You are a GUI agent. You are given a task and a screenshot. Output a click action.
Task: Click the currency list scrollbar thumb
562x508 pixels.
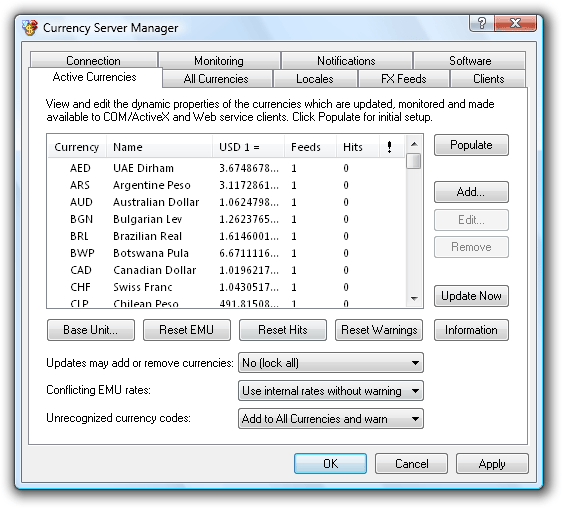[x=414, y=161]
